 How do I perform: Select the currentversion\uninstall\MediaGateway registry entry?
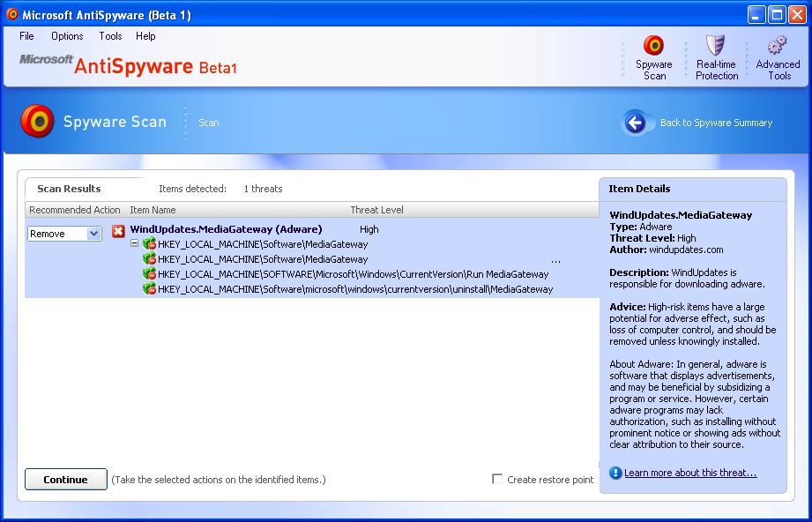[x=355, y=289]
